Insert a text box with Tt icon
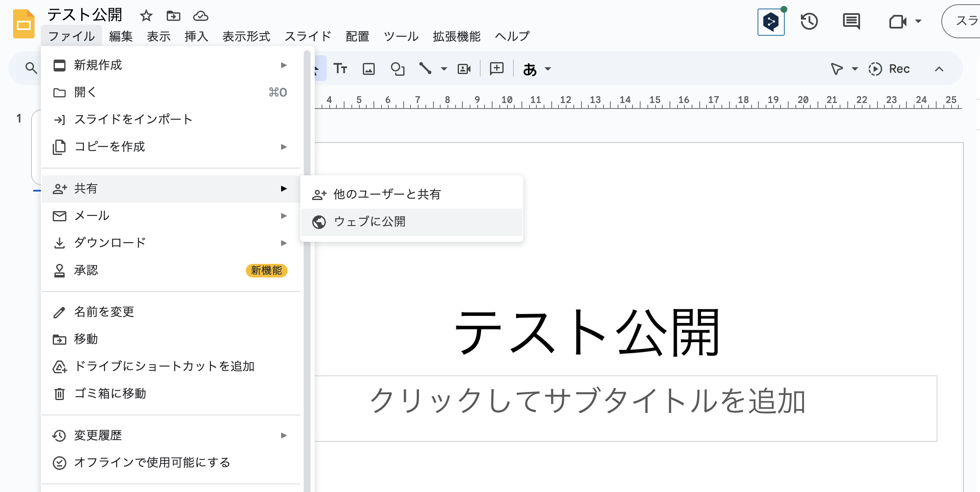This screenshot has height=492, width=980. point(341,68)
